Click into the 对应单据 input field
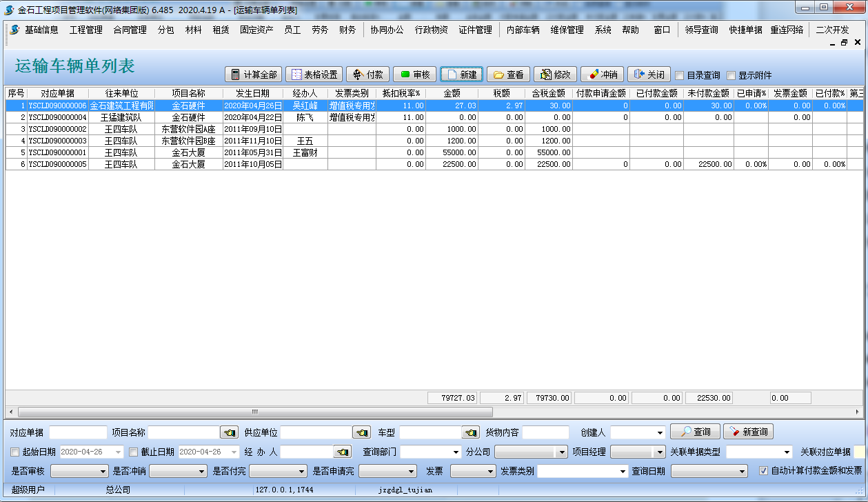Image resolution: width=868 pixels, height=502 pixels. (x=78, y=432)
